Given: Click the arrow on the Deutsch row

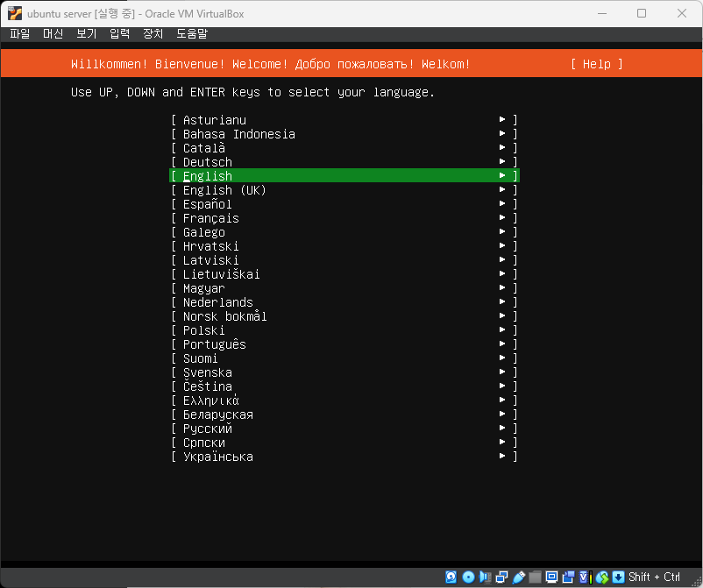Looking at the screenshot, I should (x=502, y=161).
